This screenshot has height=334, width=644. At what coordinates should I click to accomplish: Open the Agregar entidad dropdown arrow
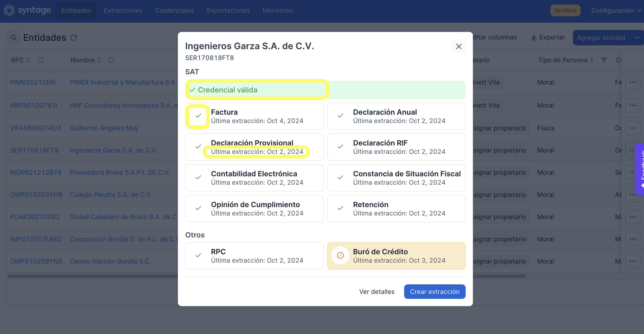click(x=637, y=38)
